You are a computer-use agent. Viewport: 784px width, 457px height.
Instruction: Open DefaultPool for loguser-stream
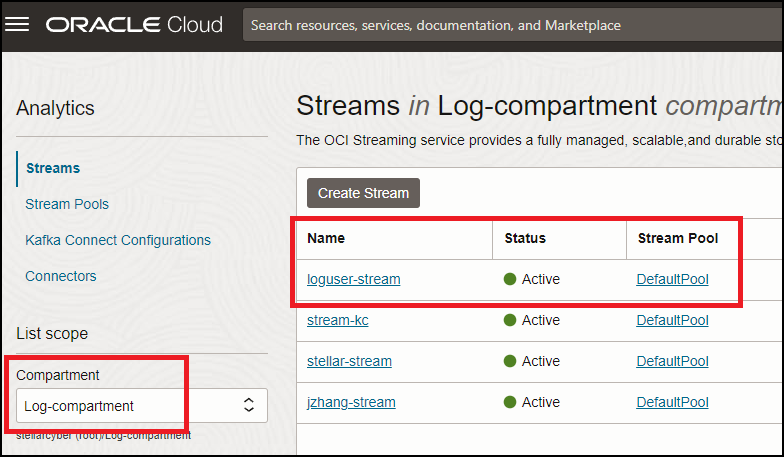point(672,279)
